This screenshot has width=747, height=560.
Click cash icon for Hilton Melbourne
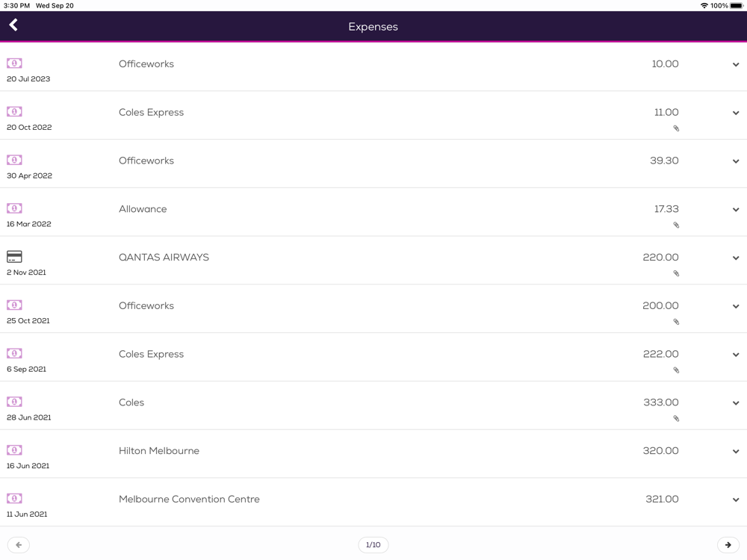click(14, 450)
